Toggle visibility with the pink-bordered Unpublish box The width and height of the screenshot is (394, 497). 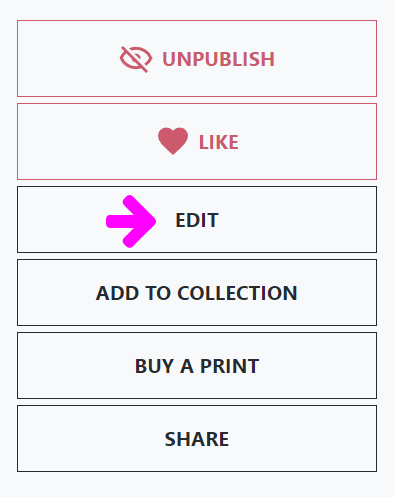(197, 58)
